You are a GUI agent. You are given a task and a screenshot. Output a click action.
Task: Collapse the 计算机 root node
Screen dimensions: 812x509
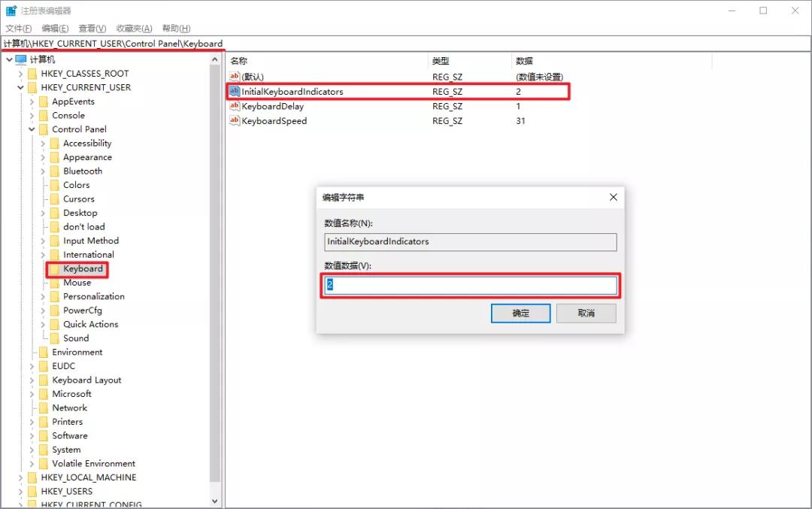[x=9, y=59]
